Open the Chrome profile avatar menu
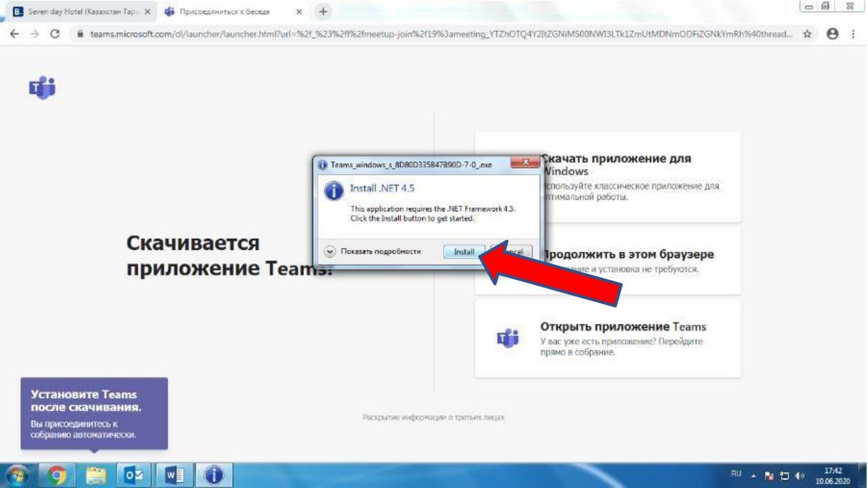The width and height of the screenshot is (868, 488). click(833, 35)
